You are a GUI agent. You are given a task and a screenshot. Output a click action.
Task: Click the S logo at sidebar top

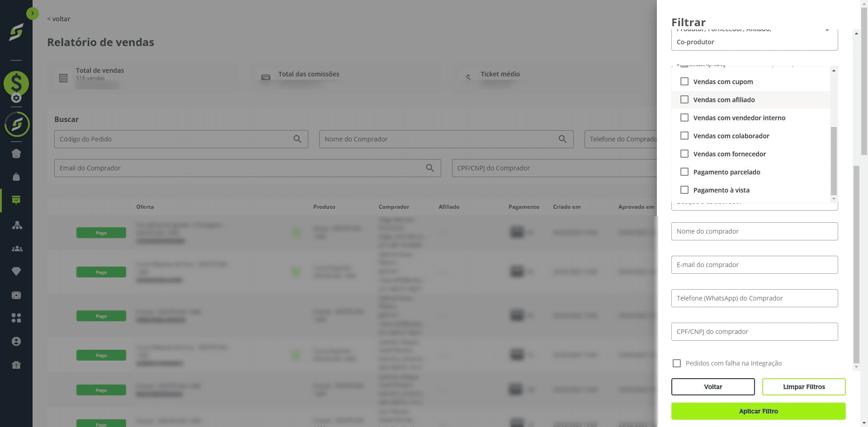(16, 33)
